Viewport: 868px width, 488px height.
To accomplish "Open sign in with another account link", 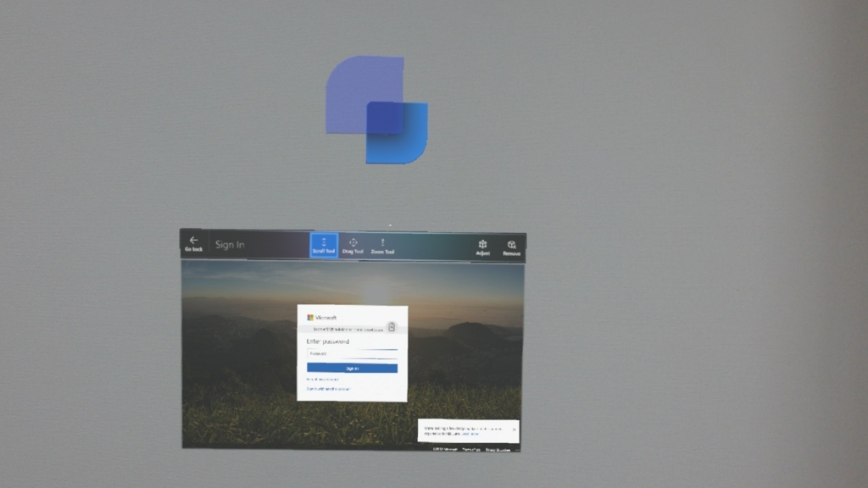I will [328, 389].
